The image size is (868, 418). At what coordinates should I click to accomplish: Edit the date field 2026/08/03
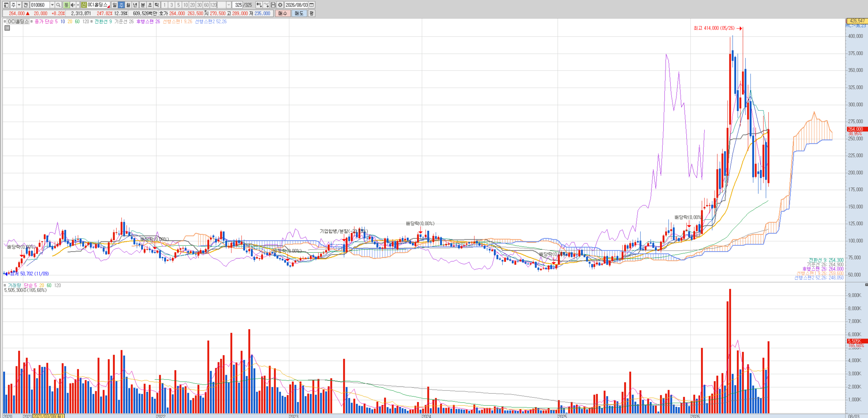[296, 5]
